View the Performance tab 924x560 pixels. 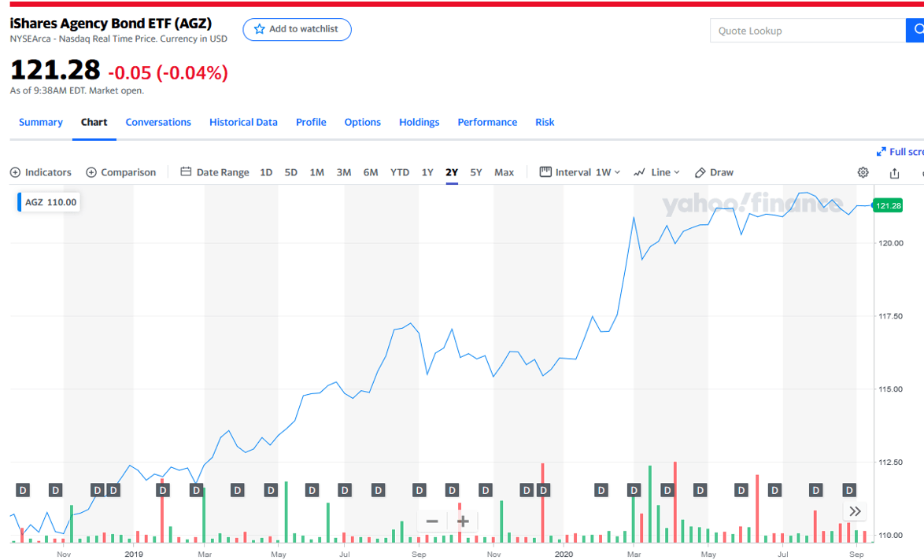[x=487, y=122]
